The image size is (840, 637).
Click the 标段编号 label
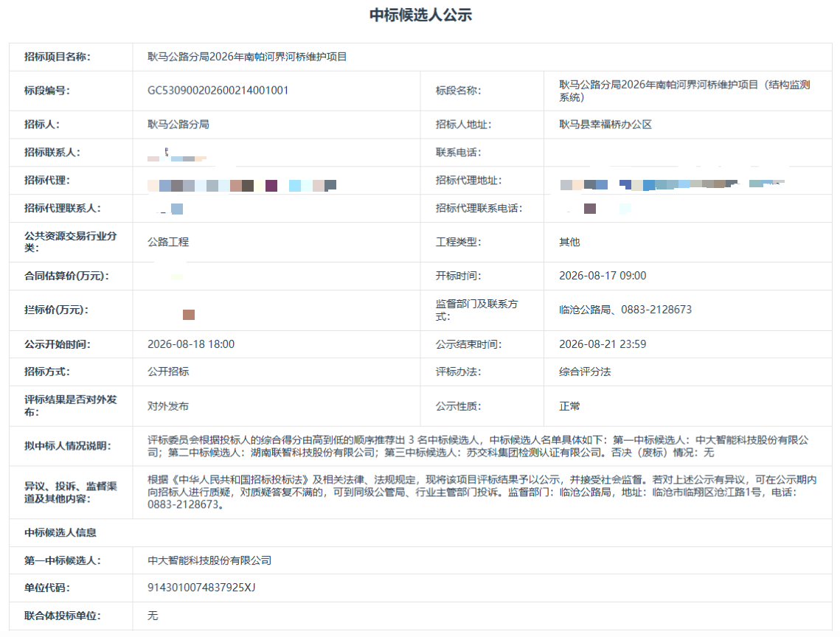(x=47, y=91)
